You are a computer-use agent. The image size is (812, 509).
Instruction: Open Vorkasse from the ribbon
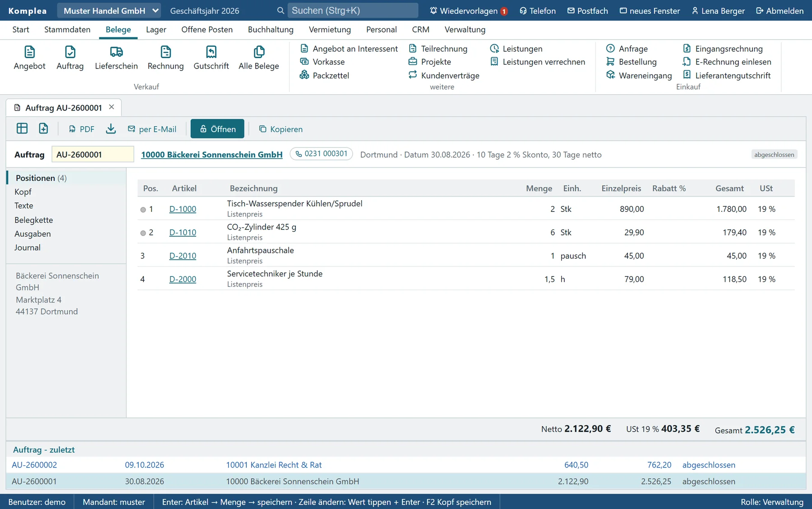tap(323, 62)
